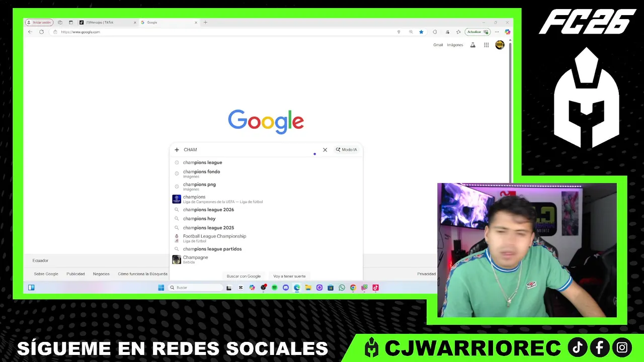
Task: Open CapCut from the taskbar
Action: click(240, 288)
